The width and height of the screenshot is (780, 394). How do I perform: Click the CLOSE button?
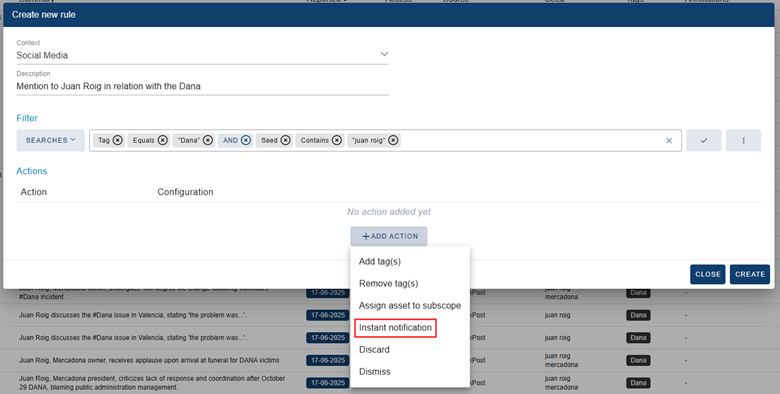click(708, 274)
